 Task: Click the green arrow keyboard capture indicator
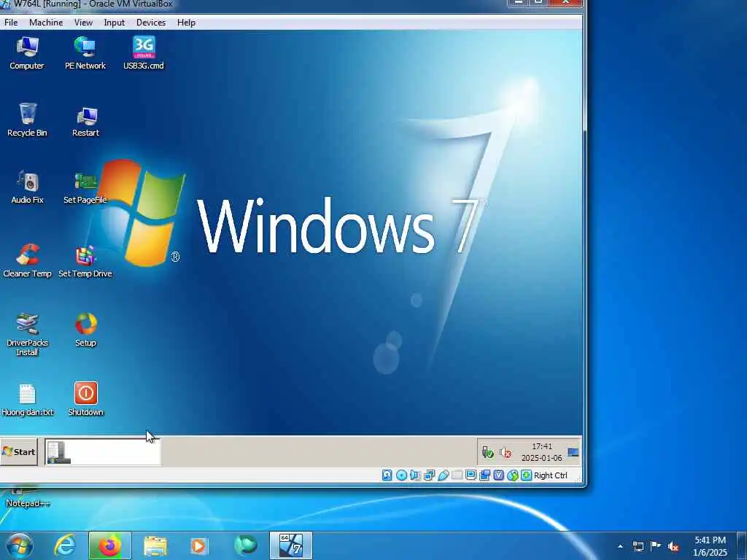(x=526, y=475)
